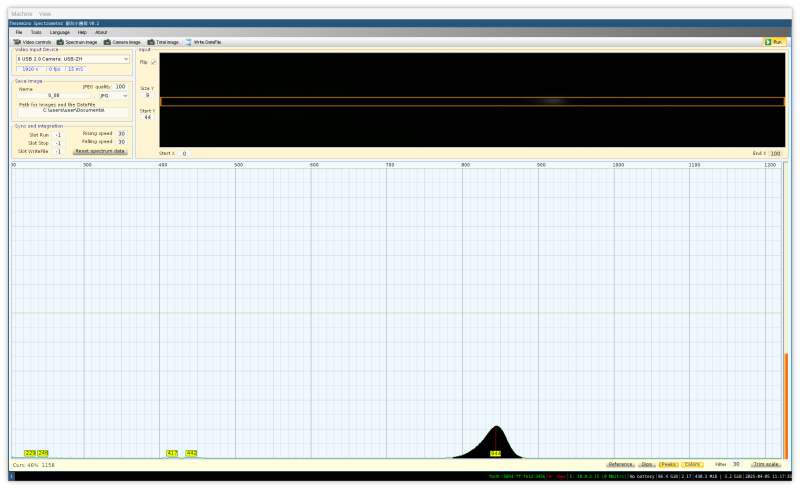
Task: Click the Trim scale button
Action: pos(767,464)
